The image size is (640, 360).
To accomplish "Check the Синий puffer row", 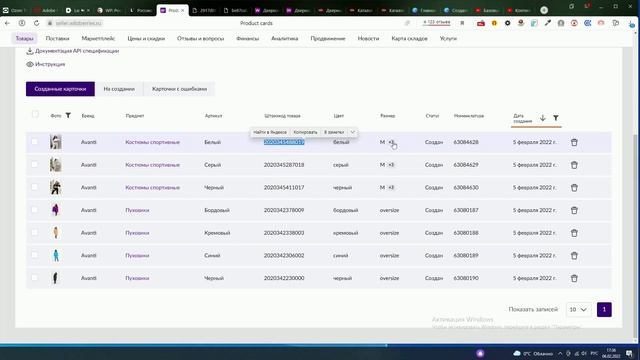I will [x=34, y=255].
